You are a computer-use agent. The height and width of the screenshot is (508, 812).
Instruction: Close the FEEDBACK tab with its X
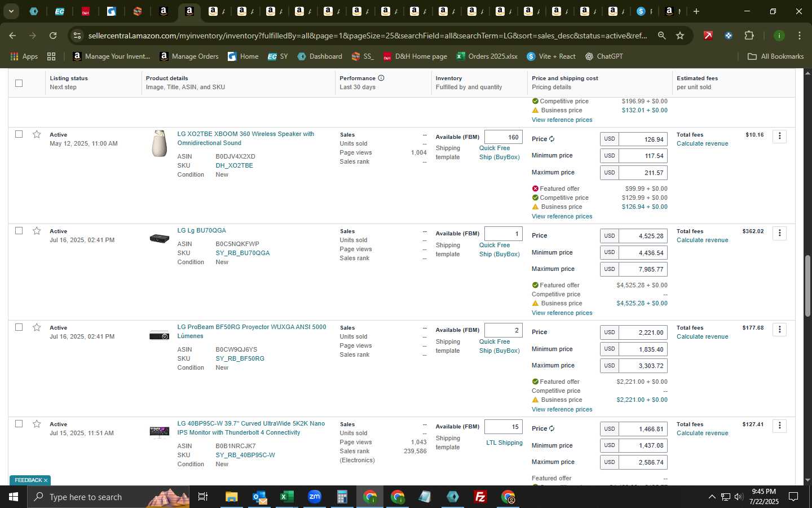46,480
